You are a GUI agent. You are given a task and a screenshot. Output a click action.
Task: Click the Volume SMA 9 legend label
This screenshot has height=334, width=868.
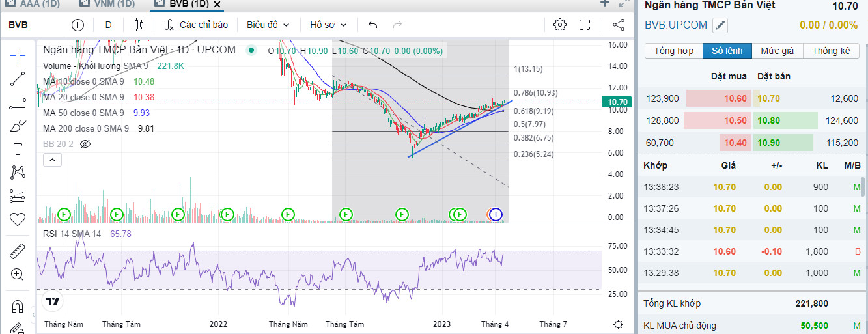(x=96, y=66)
